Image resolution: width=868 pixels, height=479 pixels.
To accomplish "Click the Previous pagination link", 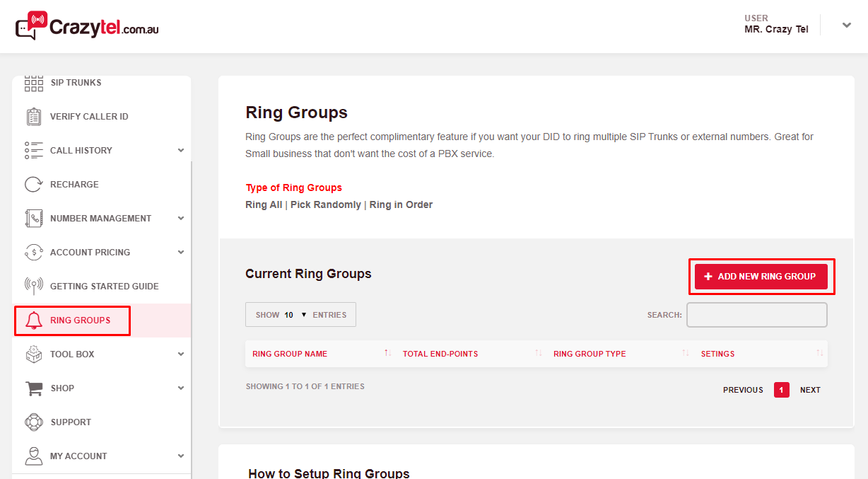I will 743,390.
